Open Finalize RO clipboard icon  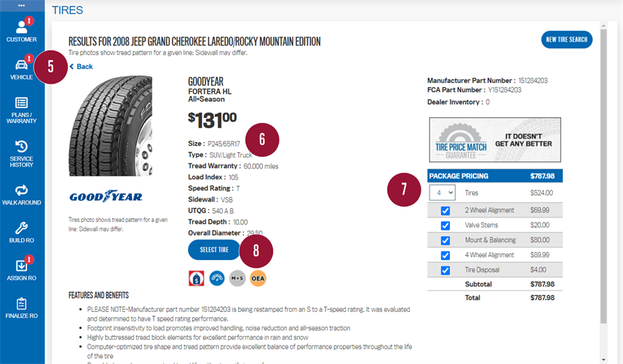21,304
